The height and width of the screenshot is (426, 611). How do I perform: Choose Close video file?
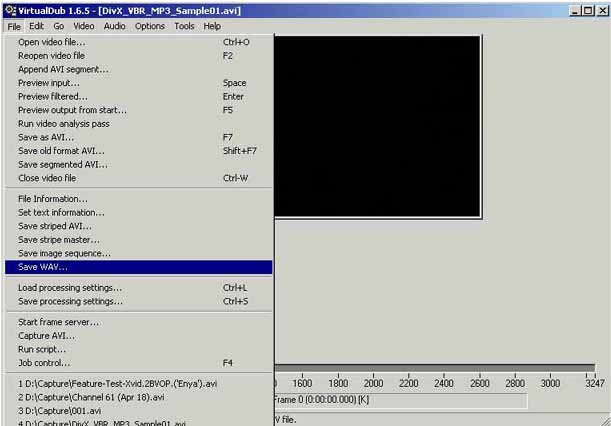coord(139,178)
